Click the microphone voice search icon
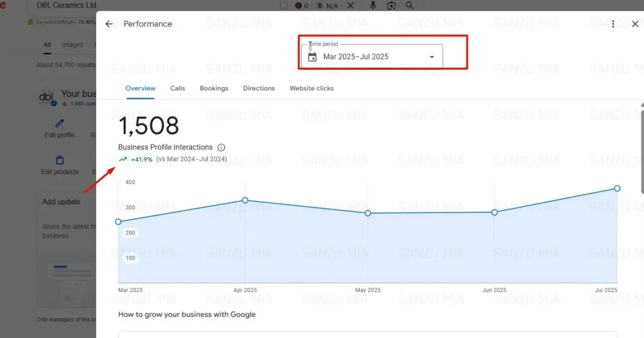The image size is (644, 338). [373, 6]
